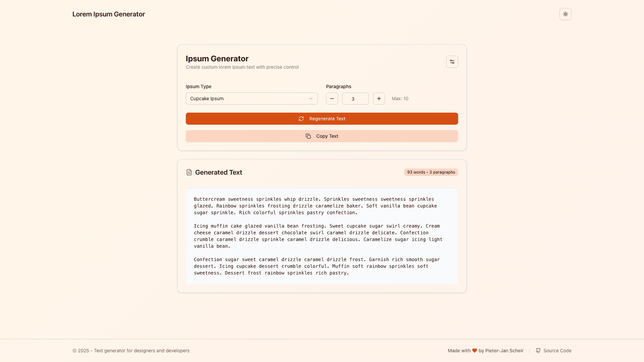The image size is (644, 362).
Task: Click the copy icon in Copy Text button
Action: [x=308, y=136]
